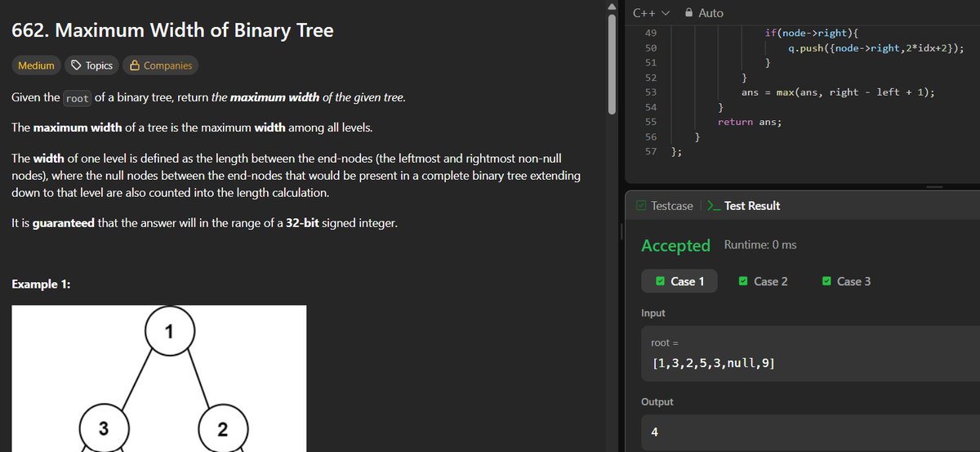Click the return ans code line
Viewport: 980px width, 452px height.
(x=750, y=122)
